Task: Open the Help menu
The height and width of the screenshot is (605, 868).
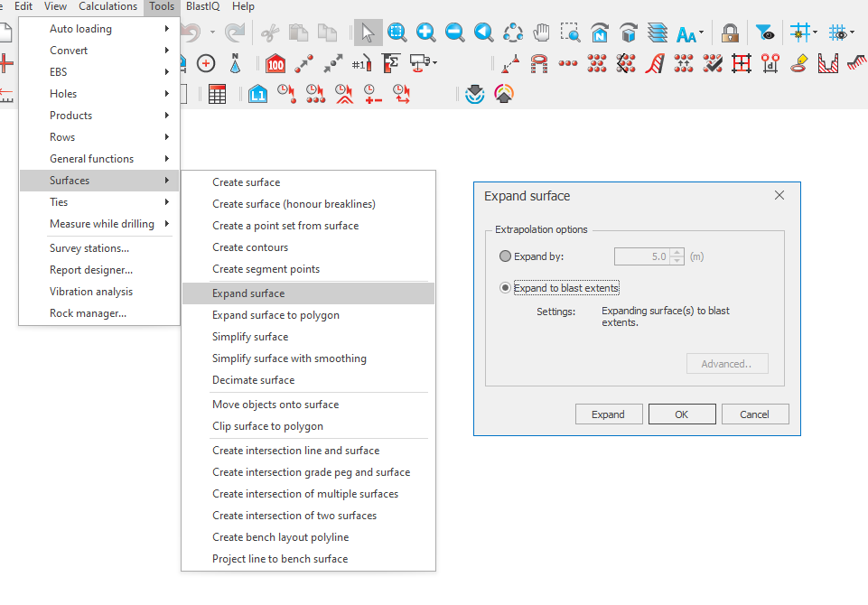Action: [x=243, y=6]
